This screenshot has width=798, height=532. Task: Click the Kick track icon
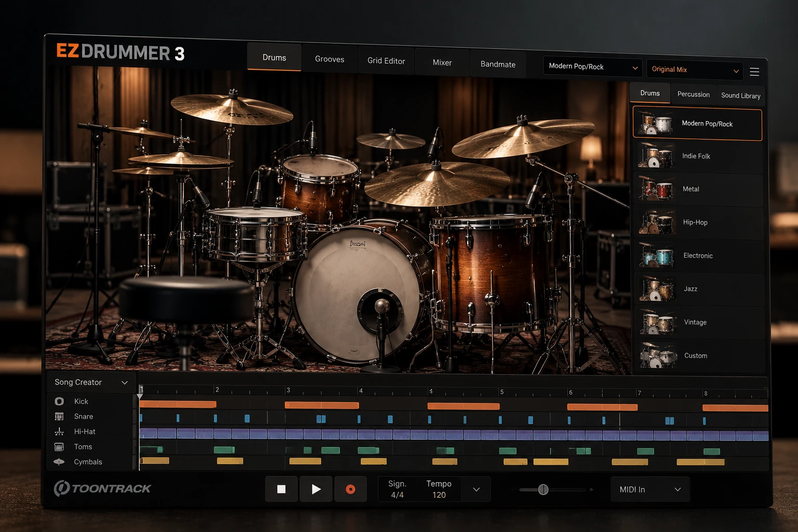click(x=59, y=401)
